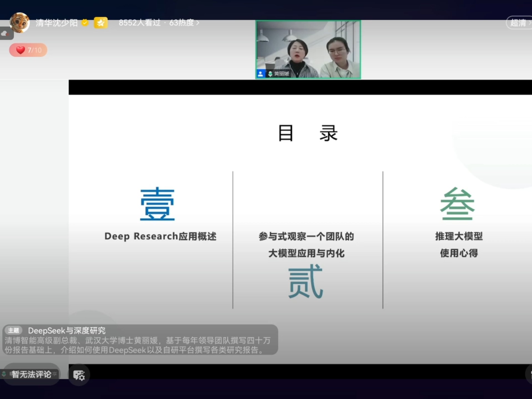Open the cloud notification icon on left edge
Image resolution: width=532 pixels, height=399 pixels.
tap(5, 33)
